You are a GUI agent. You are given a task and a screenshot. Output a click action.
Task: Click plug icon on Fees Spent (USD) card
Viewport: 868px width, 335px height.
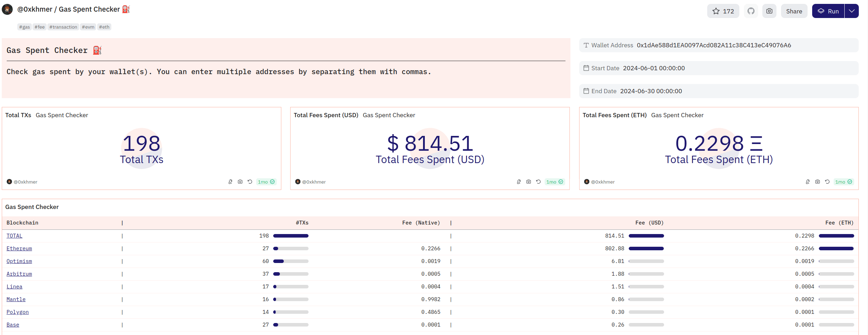pyautogui.click(x=519, y=182)
